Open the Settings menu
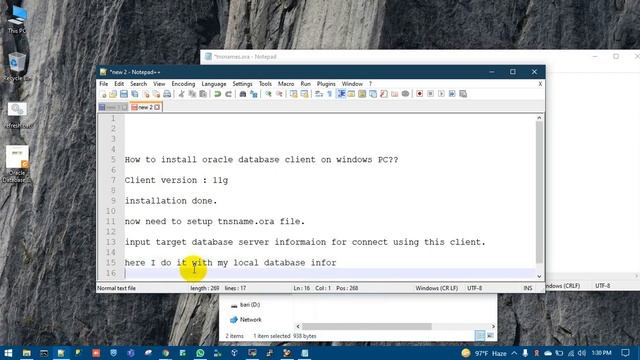The image size is (640, 360). (x=242, y=84)
